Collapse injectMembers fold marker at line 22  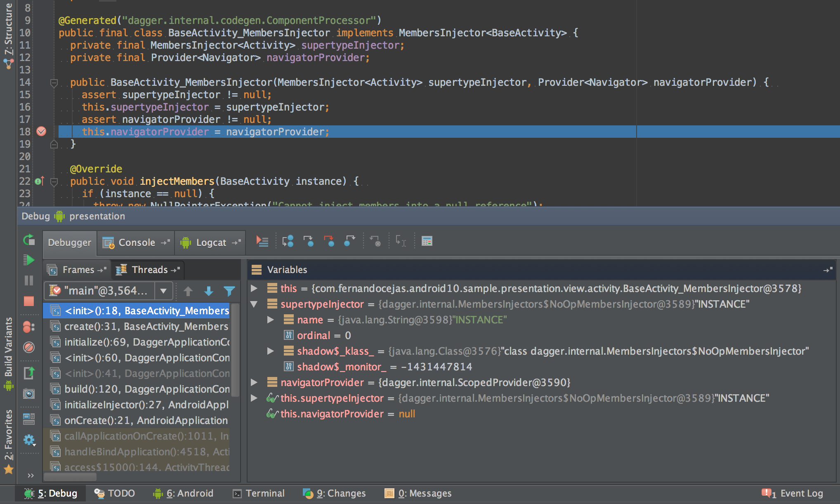coord(54,182)
